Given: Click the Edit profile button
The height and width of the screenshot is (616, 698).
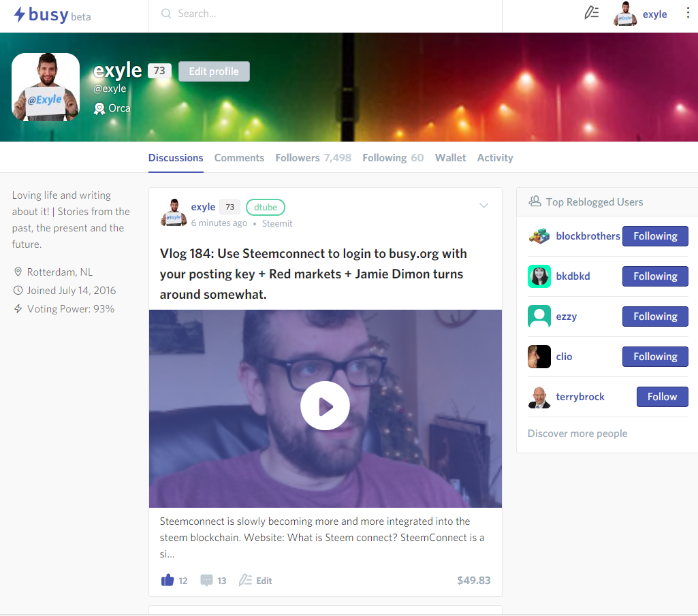Looking at the screenshot, I should pos(214,71).
